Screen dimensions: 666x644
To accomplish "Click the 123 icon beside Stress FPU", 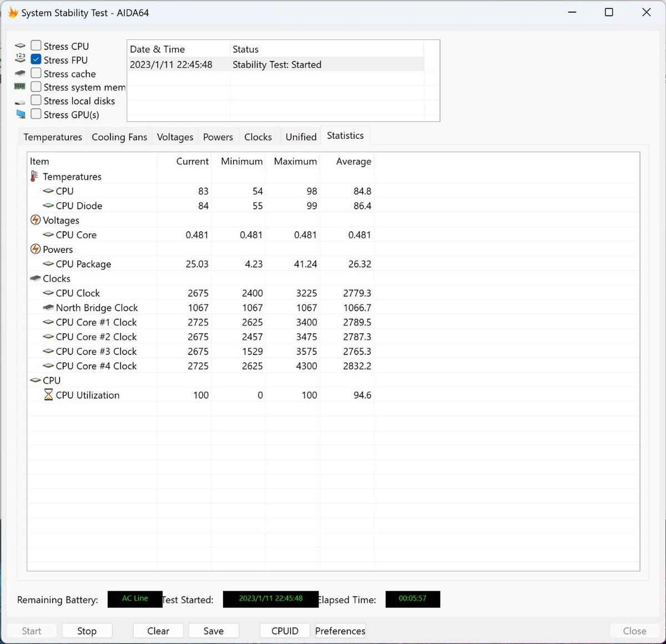I will (20, 58).
